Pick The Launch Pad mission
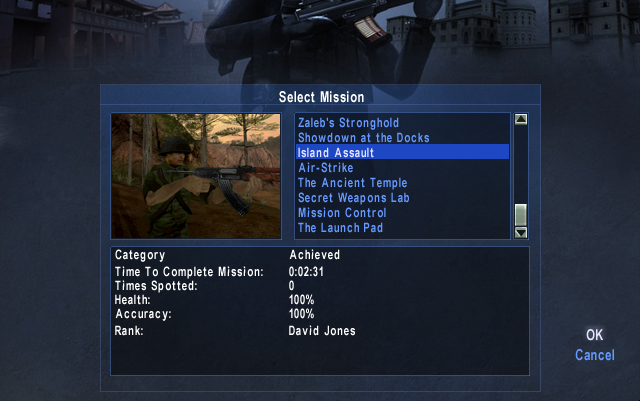The image size is (640, 401). [x=402, y=227]
